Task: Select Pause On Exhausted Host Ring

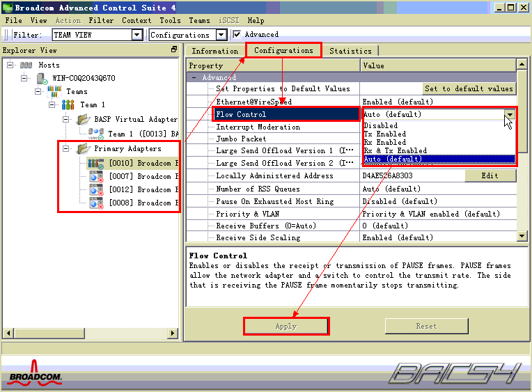Action: [275, 202]
